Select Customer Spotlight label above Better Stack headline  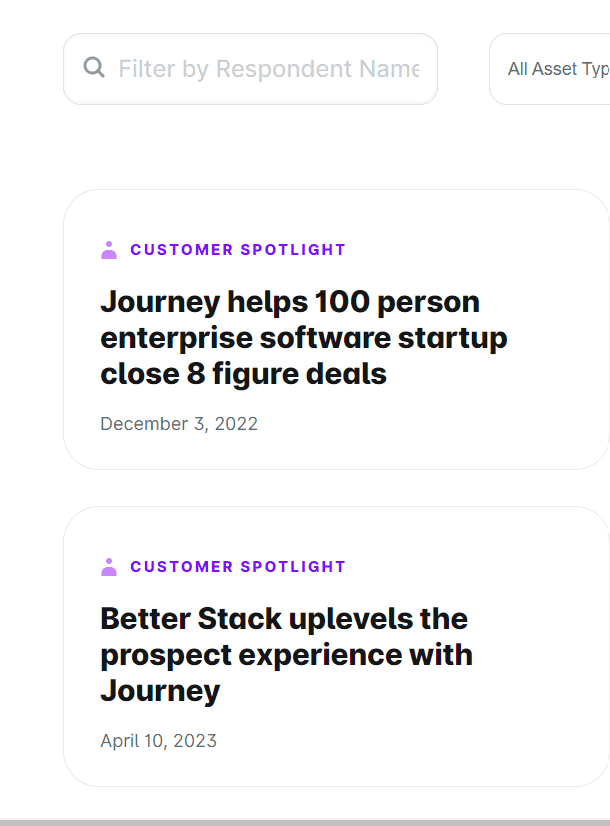point(238,567)
